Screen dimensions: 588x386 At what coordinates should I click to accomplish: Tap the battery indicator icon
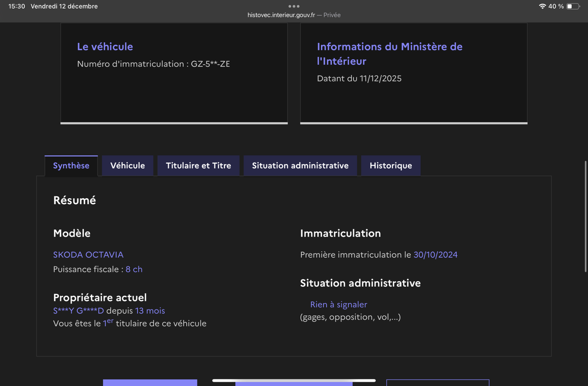pyautogui.click(x=572, y=6)
